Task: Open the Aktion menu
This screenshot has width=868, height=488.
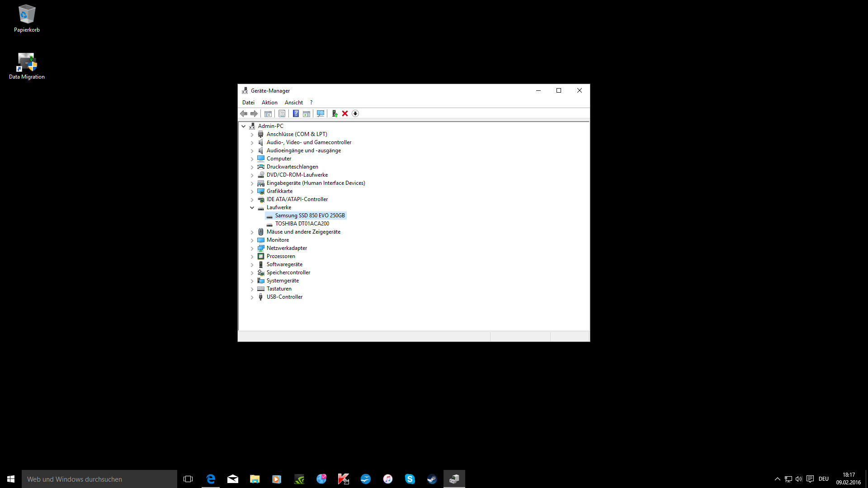Action: point(269,103)
